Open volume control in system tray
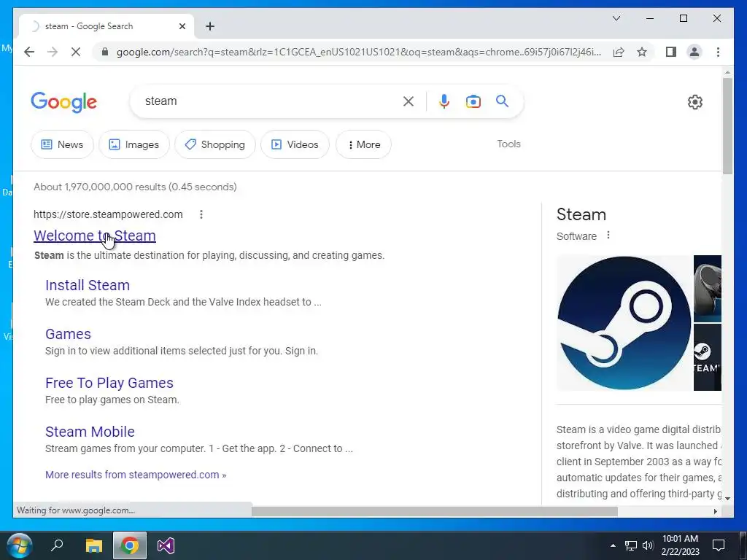This screenshot has width=747, height=560. pos(648,545)
